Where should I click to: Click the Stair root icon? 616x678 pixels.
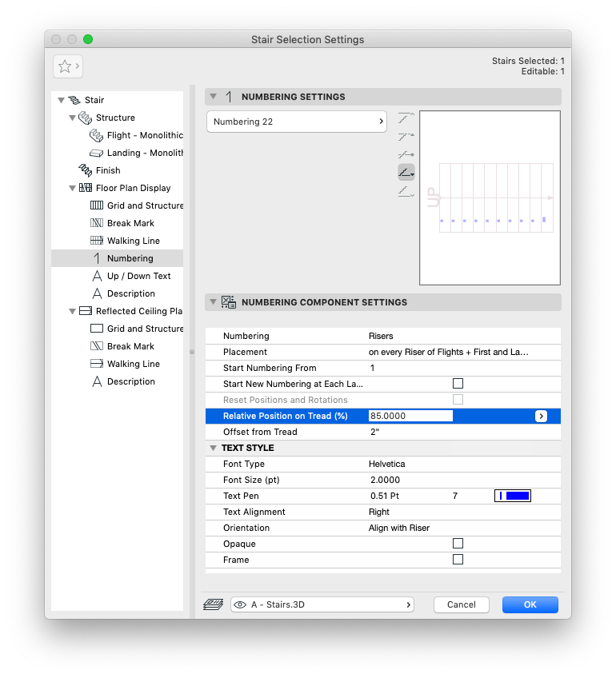74,100
